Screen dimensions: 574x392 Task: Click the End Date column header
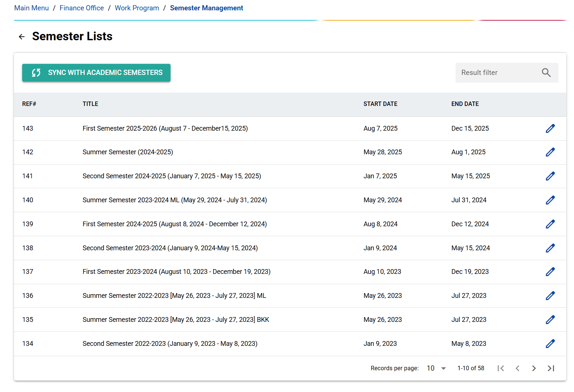coord(465,104)
